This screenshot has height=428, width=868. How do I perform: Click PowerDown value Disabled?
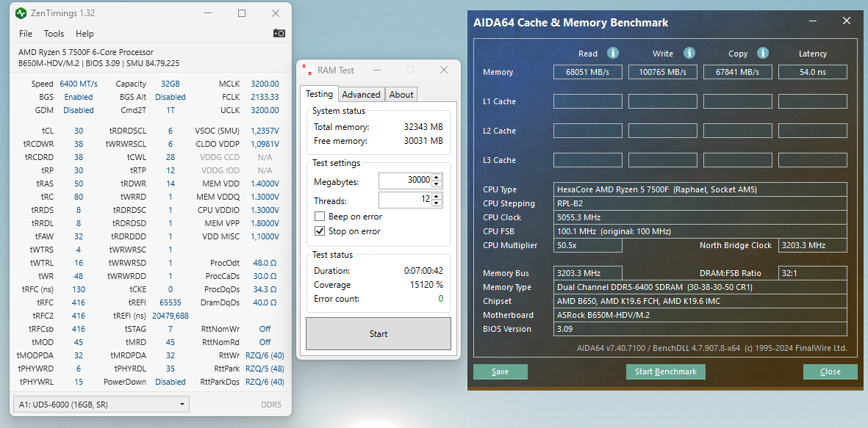(171, 382)
